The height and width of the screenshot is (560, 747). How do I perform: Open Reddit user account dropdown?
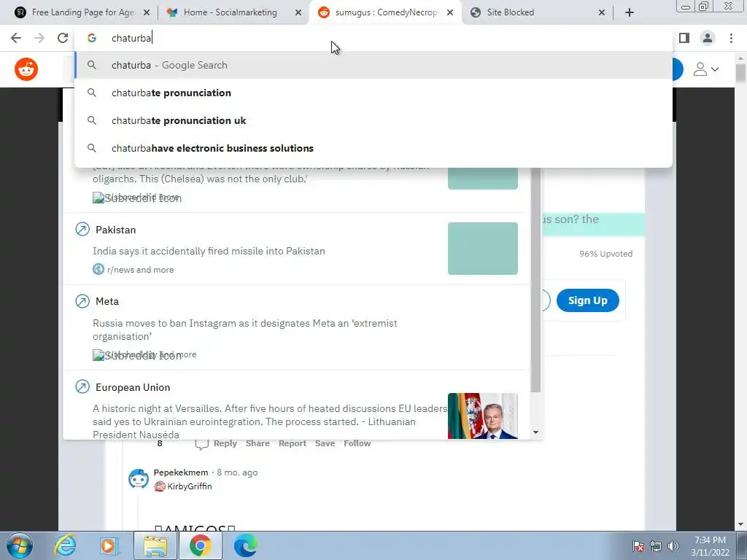[x=706, y=69]
